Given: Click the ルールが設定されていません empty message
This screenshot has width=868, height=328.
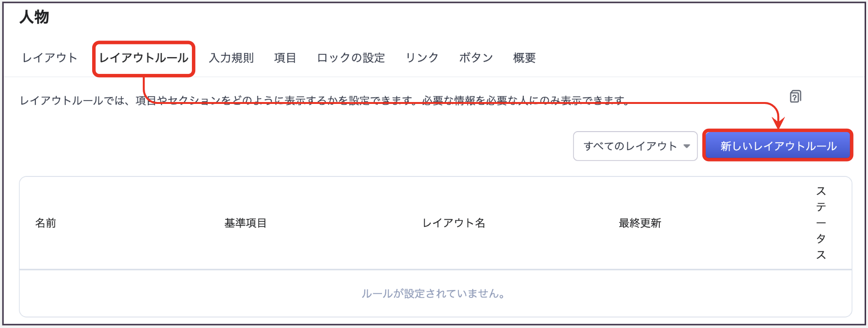Looking at the screenshot, I should pyautogui.click(x=434, y=294).
